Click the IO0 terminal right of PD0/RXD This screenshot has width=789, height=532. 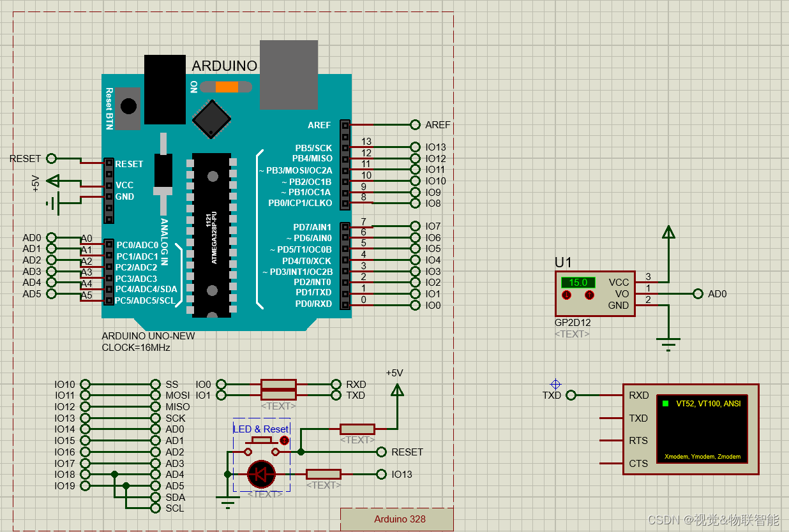click(416, 306)
